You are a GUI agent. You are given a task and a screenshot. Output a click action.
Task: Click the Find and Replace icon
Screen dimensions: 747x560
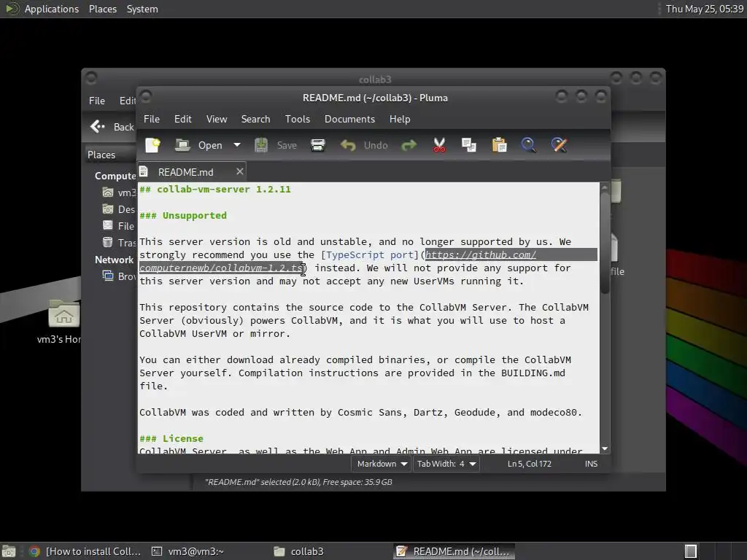tap(560, 145)
